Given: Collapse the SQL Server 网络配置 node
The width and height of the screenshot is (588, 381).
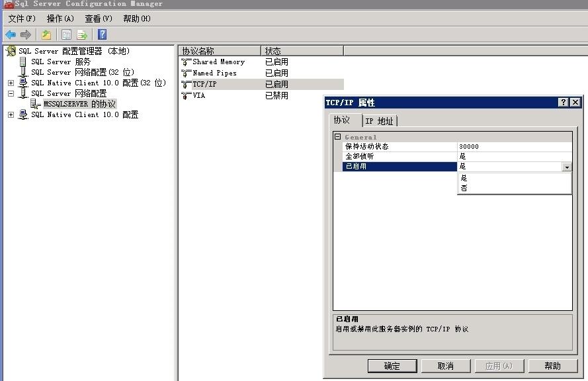Looking at the screenshot, I should click(11, 93).
